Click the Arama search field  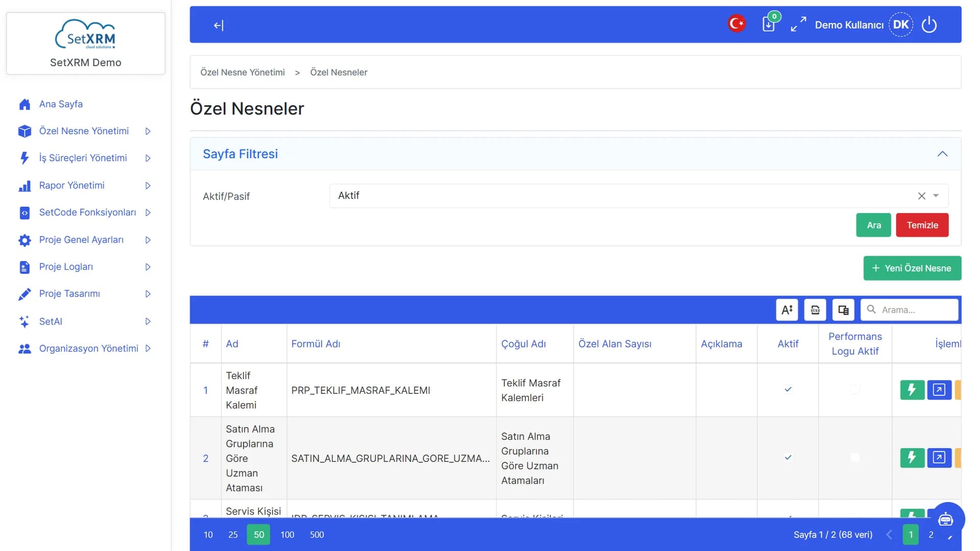pyautogui.click(x=909, y=310)
